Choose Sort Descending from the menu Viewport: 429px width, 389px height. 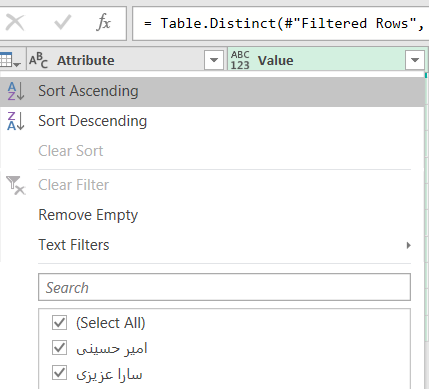click(212, 121)
